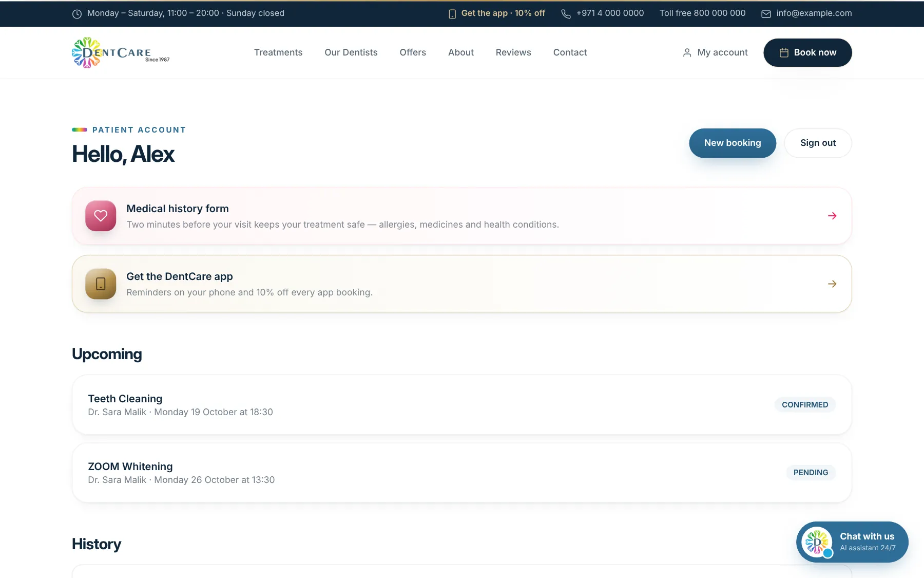This screenshot has height=578, width=924.
Task: Click the DentCare logo
Action: [121, 52]
